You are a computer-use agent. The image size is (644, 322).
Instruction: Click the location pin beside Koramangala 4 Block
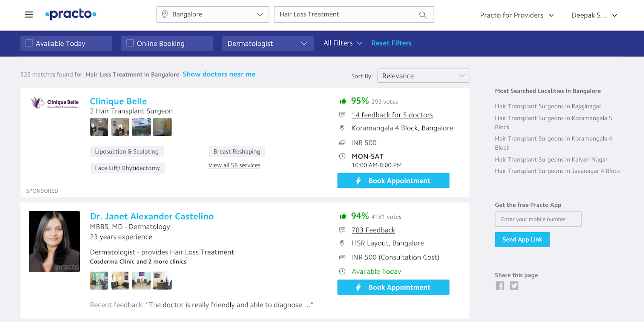click(342, 128)
